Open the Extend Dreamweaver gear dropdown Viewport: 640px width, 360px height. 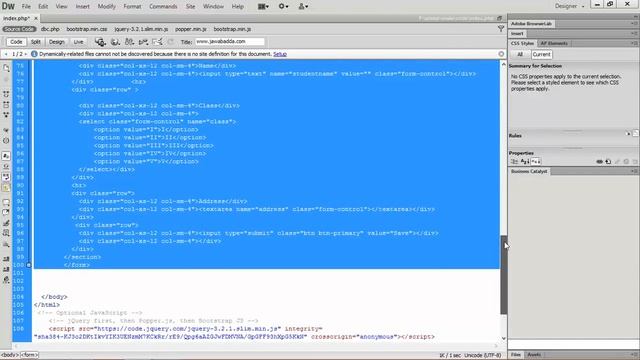click(x=283, y=7)
